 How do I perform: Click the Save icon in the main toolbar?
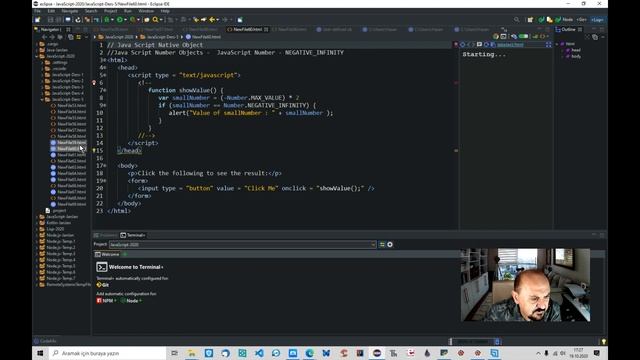50,20
